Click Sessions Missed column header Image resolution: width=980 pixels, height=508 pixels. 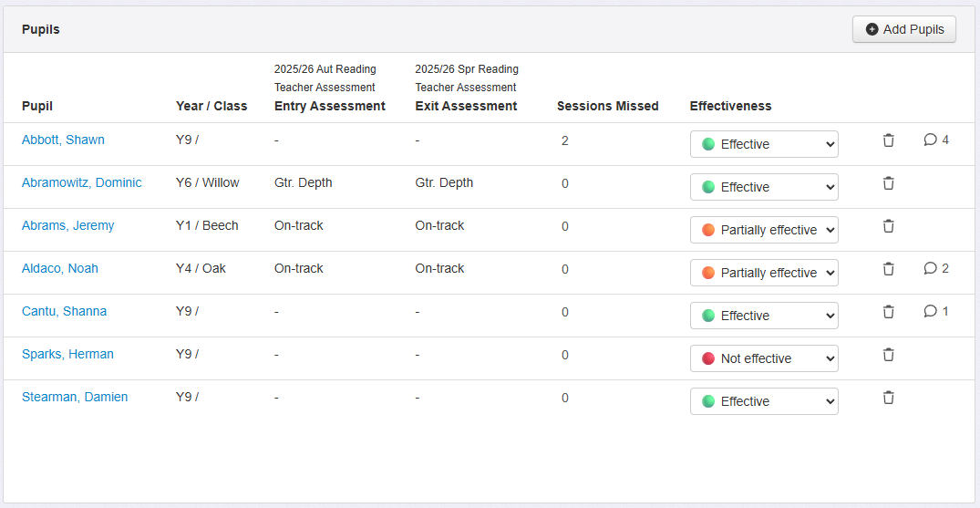pyautogui.click(x=608, y=107)
